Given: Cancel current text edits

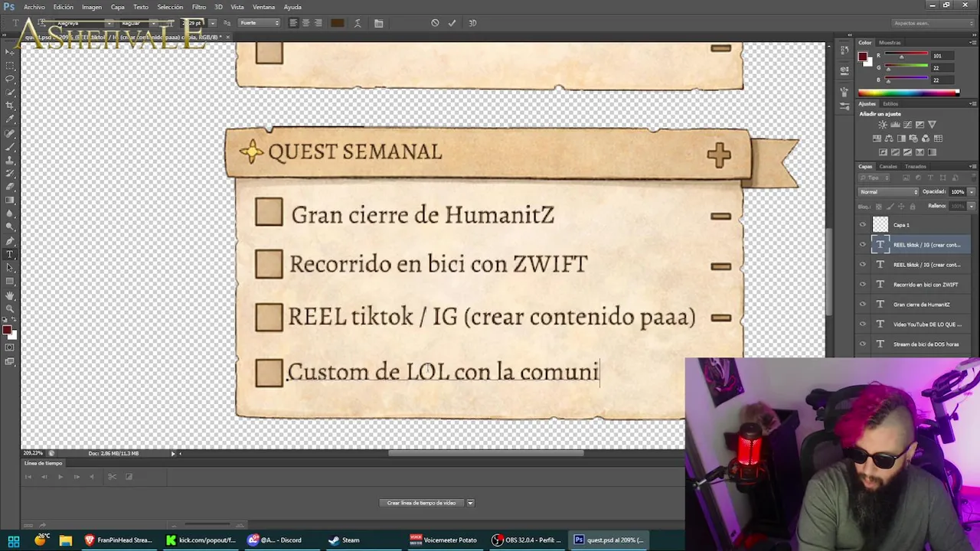Looking at the screenshot, I should pyautogui.click(x=435, y=23).
